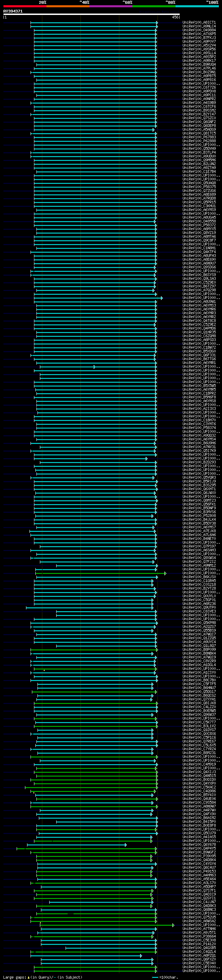The width and height of the screenshot is (222, 980).
Task: Select the UniRef100_B8NBK4 label
Action: [x=199, y=653]
